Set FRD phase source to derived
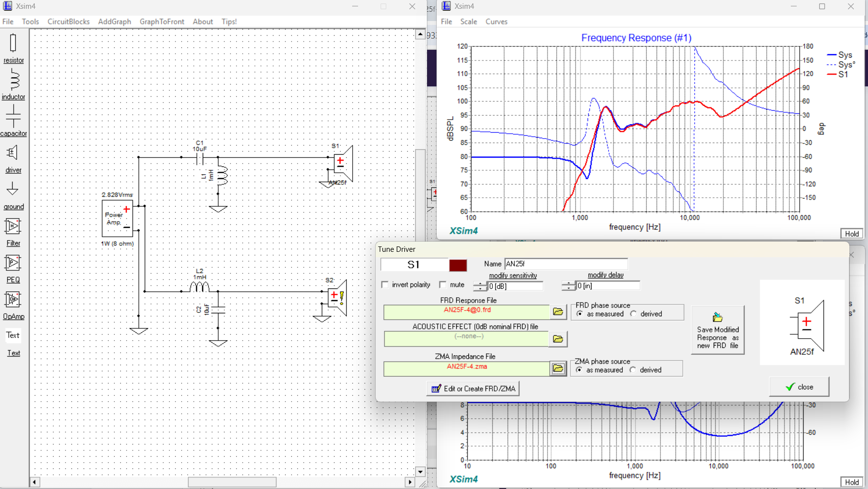Image resolution: width=868 pixels, height=489 pixels. pos(634,314)
